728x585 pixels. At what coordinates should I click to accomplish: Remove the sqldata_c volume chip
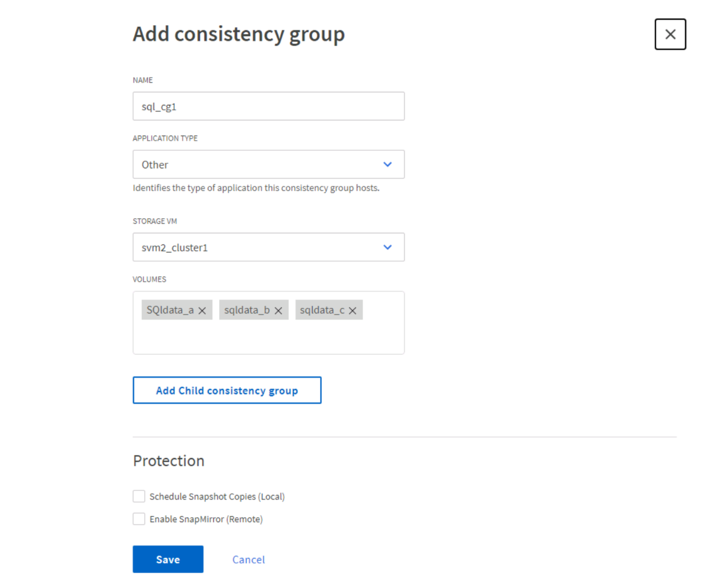tap(353, 310)
